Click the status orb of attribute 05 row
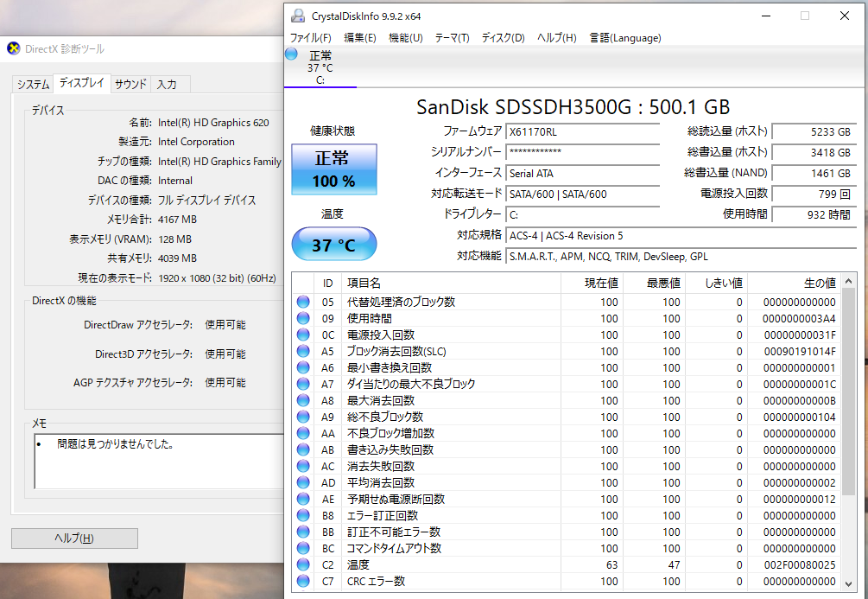The width and height of the screenshot is (868, 599). 303,302
